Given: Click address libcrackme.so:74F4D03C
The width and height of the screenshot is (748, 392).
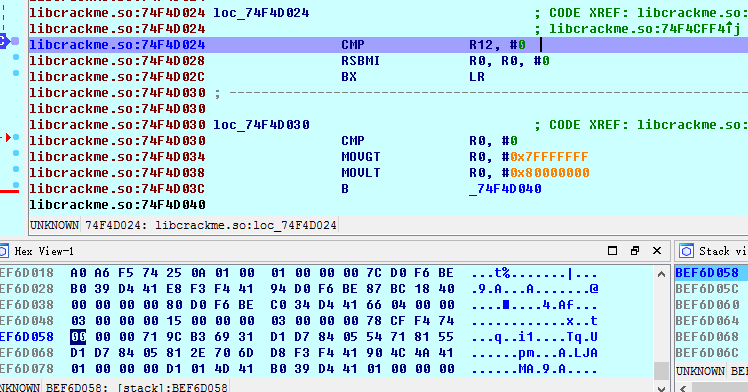Looking at the screenshot, I should pyautogui.click(x=117, y=189).
